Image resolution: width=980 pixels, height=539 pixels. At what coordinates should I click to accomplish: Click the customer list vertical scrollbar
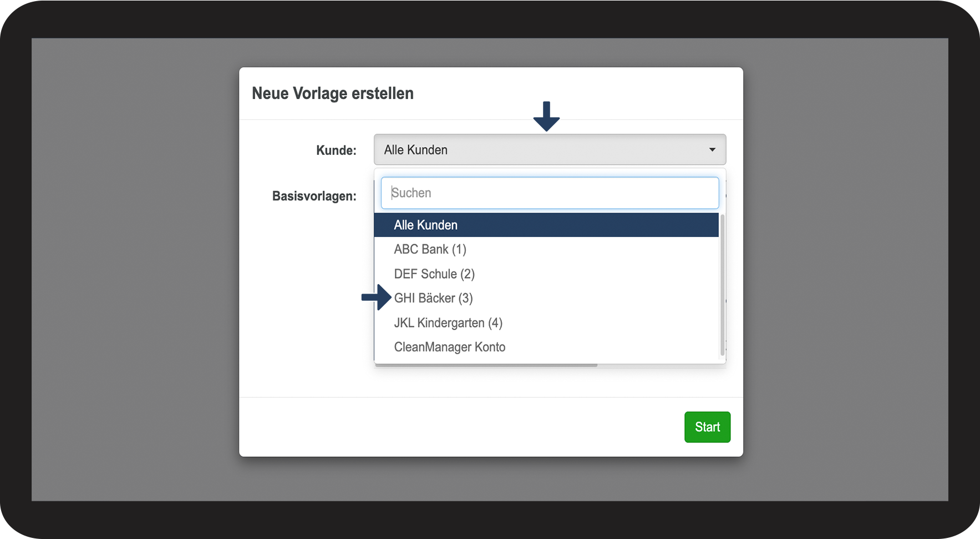[x=722, y=283]
